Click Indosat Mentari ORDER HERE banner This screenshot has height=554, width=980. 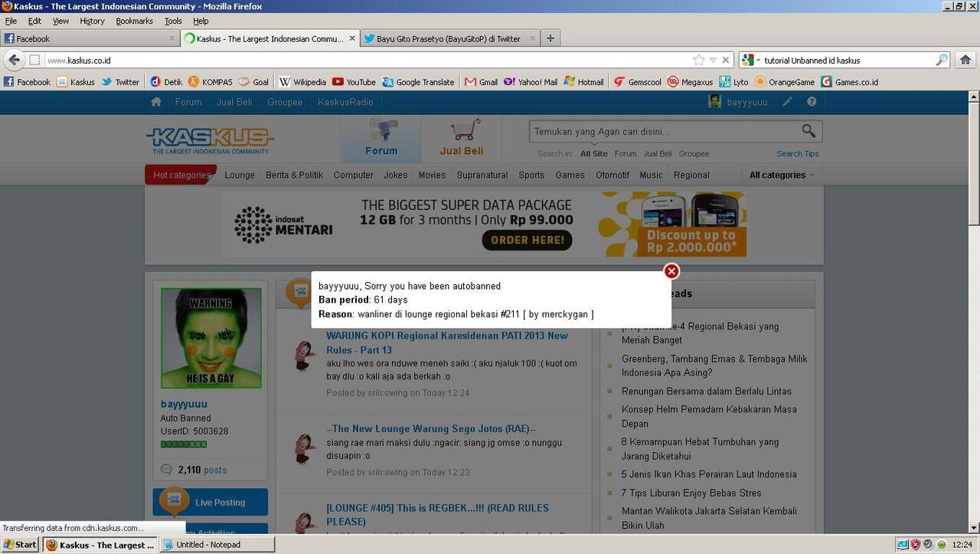pos(527,240)
